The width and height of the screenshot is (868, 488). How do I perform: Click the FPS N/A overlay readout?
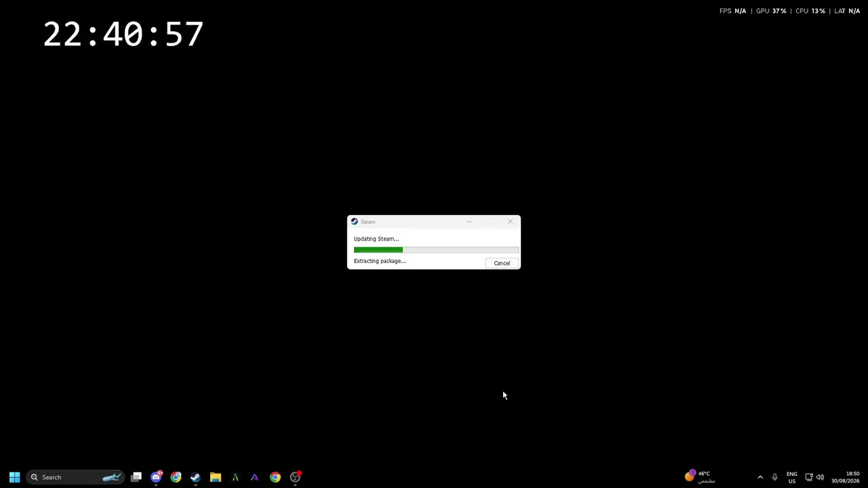click(732, 11)
